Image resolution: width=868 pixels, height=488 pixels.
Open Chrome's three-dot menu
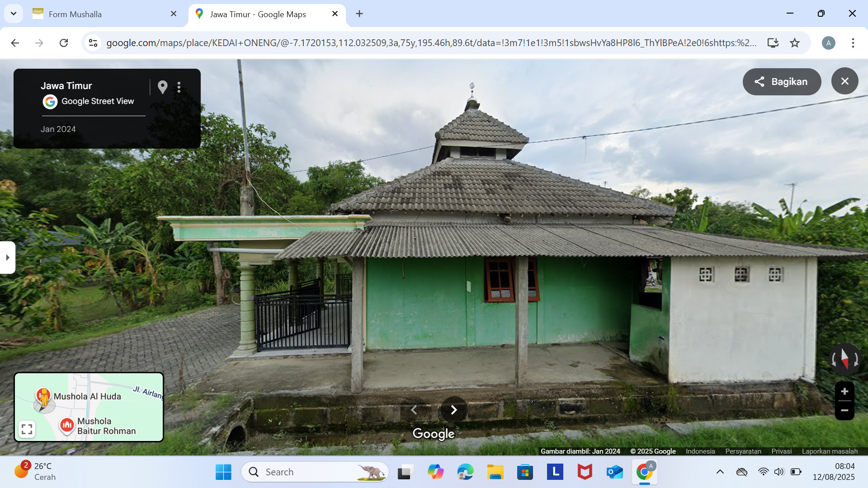point(853,43)
